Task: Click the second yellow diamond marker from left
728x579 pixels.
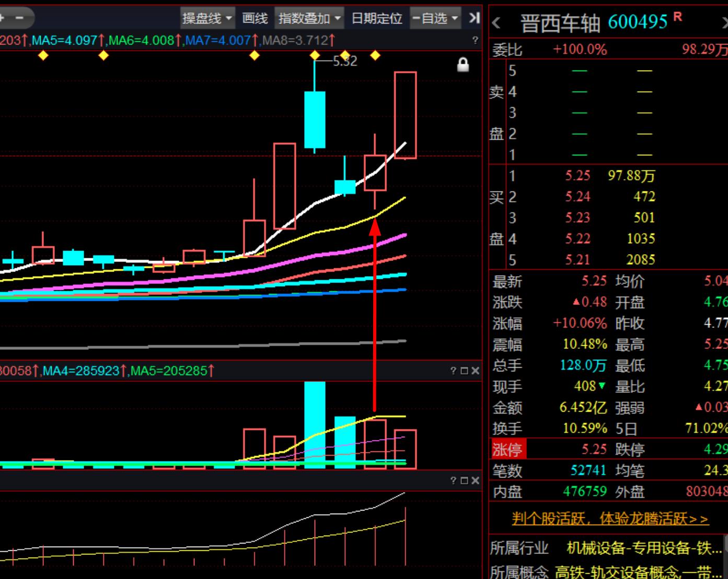Action: tap(103, 55)
